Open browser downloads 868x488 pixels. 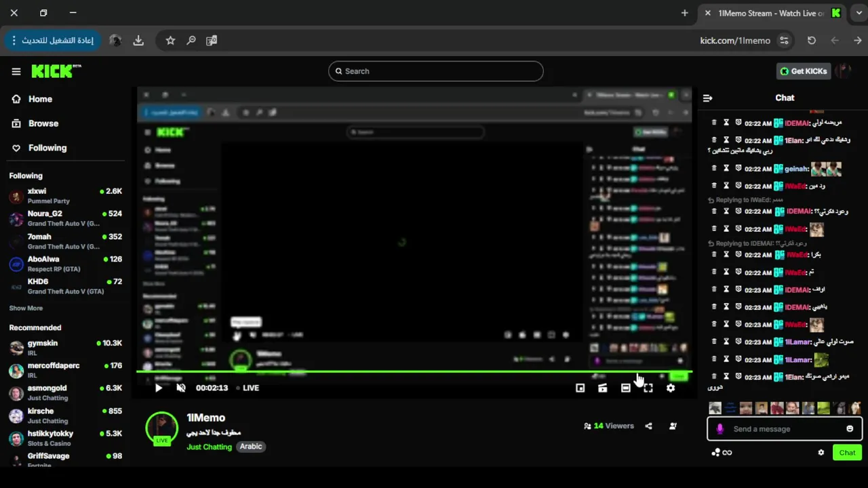[138, 41]
